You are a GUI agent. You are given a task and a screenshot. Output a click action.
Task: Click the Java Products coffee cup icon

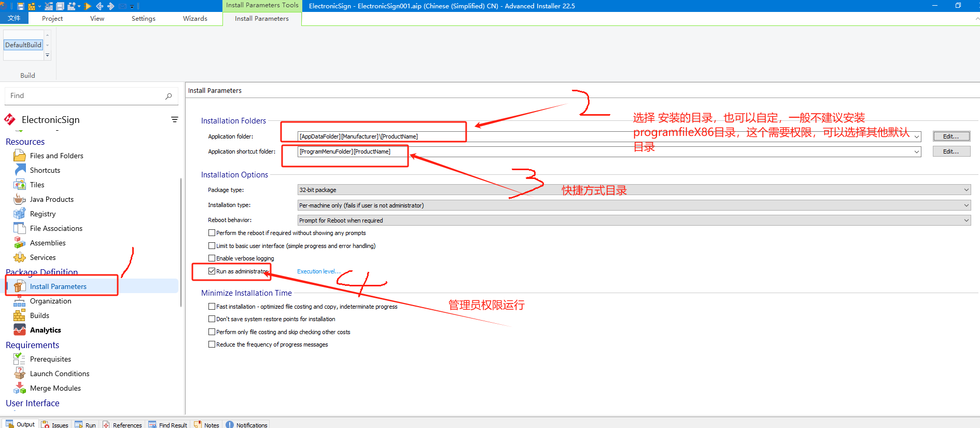[20, 199]
